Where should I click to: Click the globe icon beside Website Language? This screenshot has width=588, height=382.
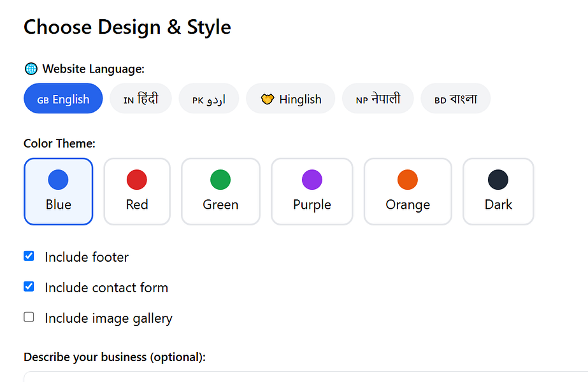coord(31,69)
